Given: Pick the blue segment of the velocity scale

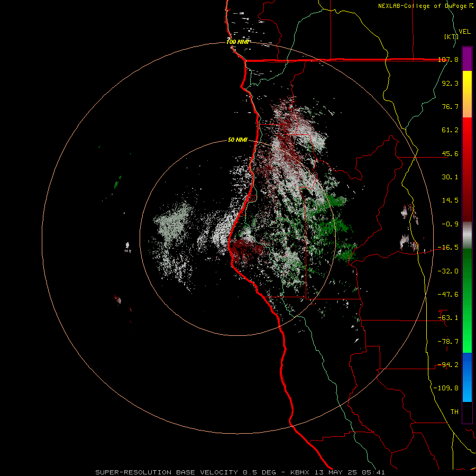Looking at the screenshot, I should (x=467, y=377).
